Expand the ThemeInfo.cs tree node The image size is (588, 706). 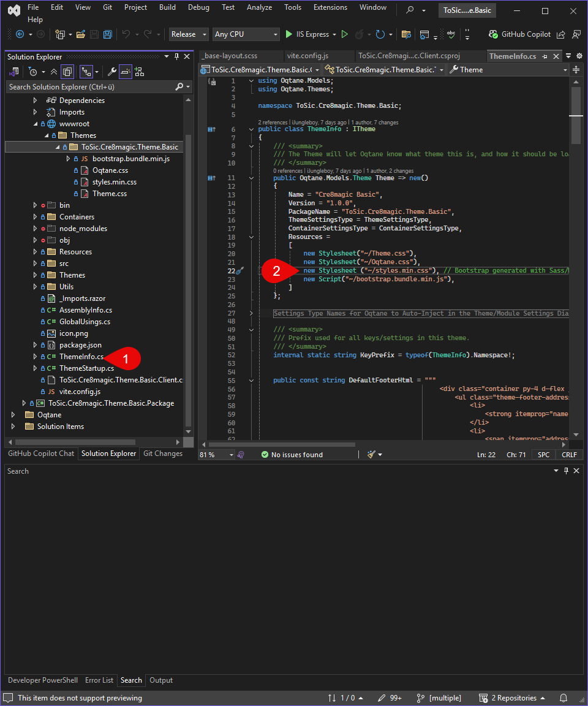pos(35,357)
